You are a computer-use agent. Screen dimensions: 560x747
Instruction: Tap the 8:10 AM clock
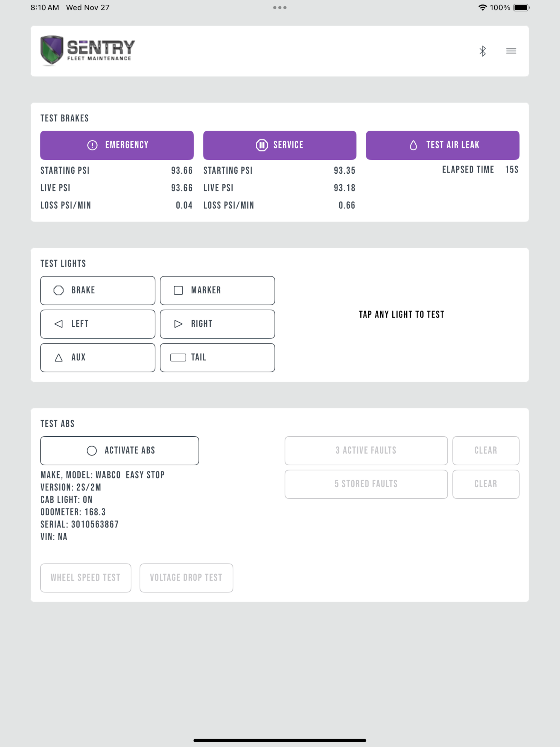click(45, 7)
